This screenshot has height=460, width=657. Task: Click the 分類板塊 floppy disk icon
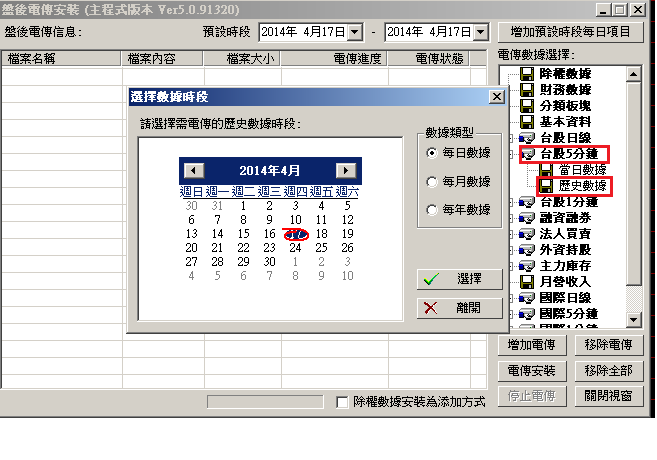527,106
